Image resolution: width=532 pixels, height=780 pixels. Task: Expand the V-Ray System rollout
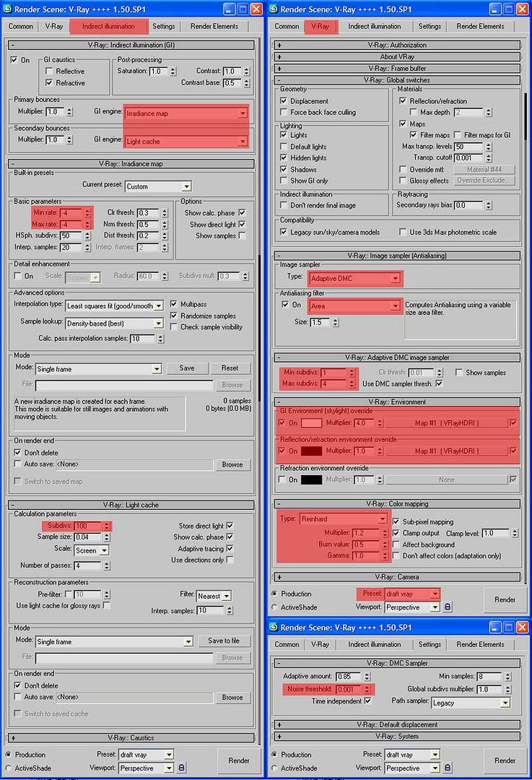[x=397, y=736]
